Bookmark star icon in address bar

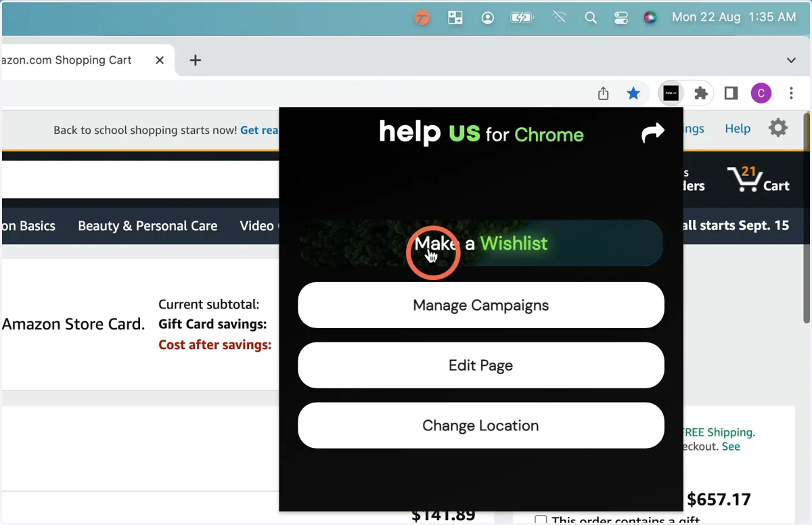(633, 93)
